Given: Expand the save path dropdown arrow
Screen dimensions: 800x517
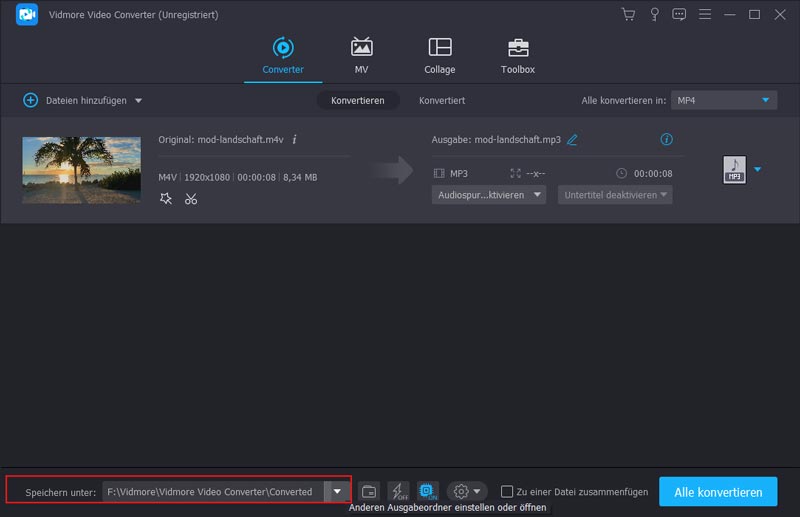Looking at the screenshot, I should (337, 491).
